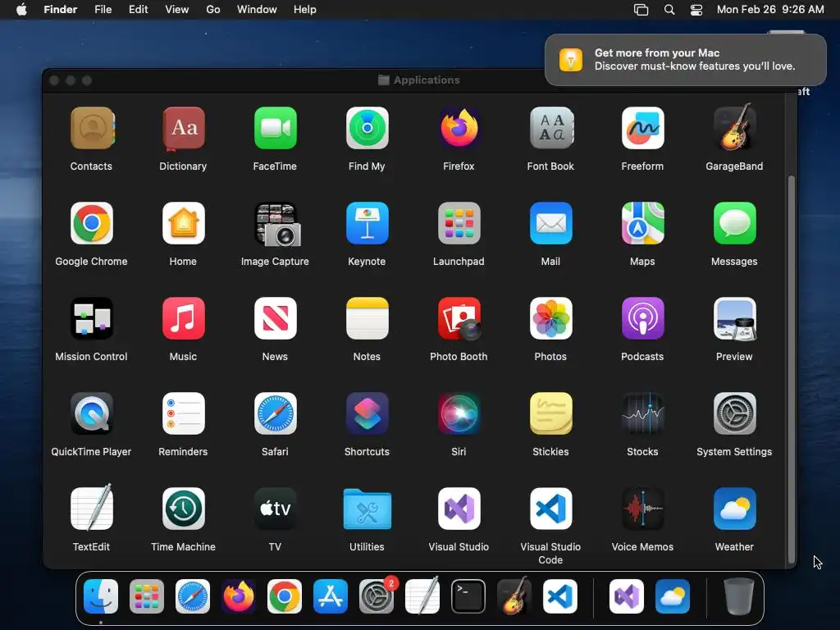Select the Maps app icon
Image resolution: width=840 pixels, height=630 pixels.
click(642, 223)
